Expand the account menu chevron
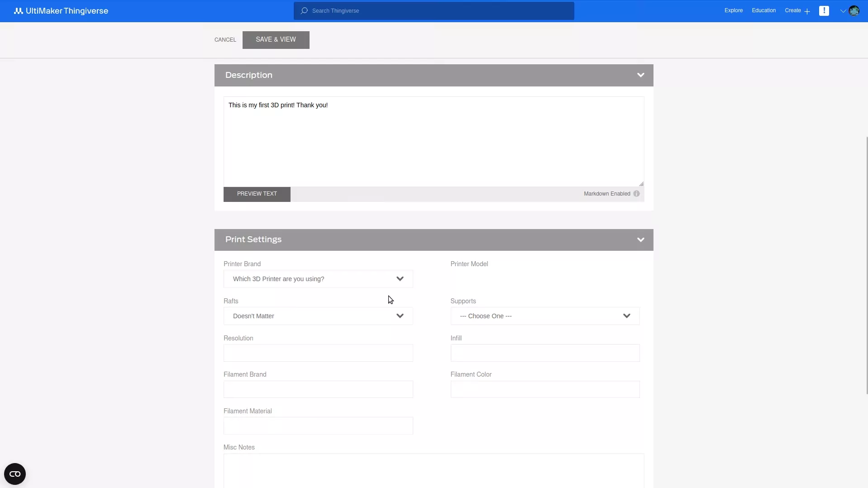The height and width of the screenshot is (488, 868). point(843,11)
